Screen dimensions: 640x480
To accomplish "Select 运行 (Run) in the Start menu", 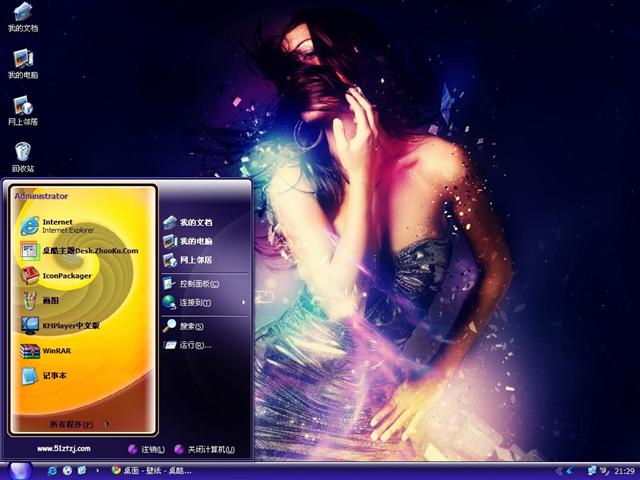I will (194, 345).
